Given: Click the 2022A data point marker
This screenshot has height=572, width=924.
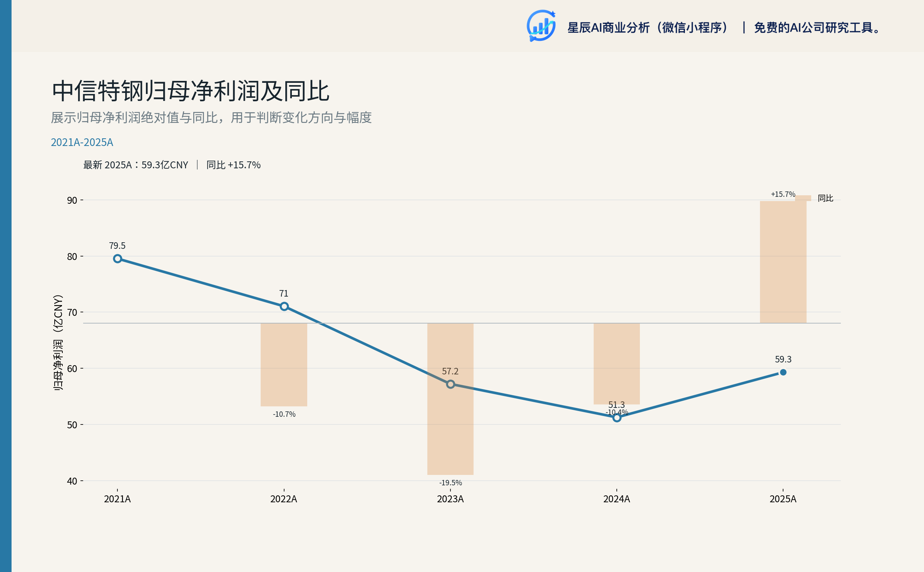Looking at the screenshot, I should (284, 307).
